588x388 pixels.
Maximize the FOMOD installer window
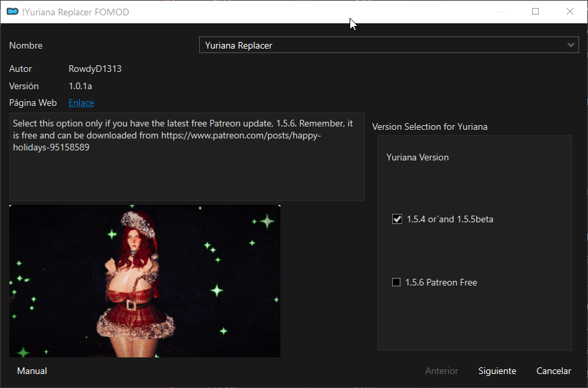coord(535,11)
